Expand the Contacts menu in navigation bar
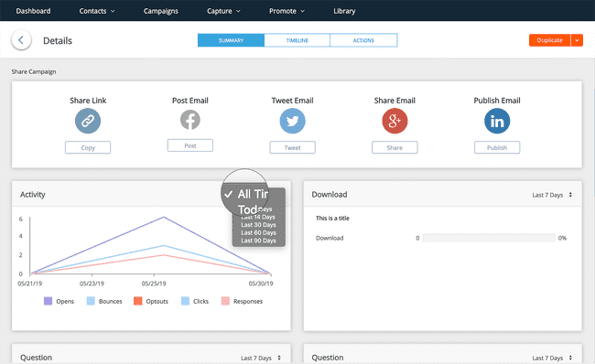This screenshot has width=595, height=364. pyautogui.click(x=97, y=11)
